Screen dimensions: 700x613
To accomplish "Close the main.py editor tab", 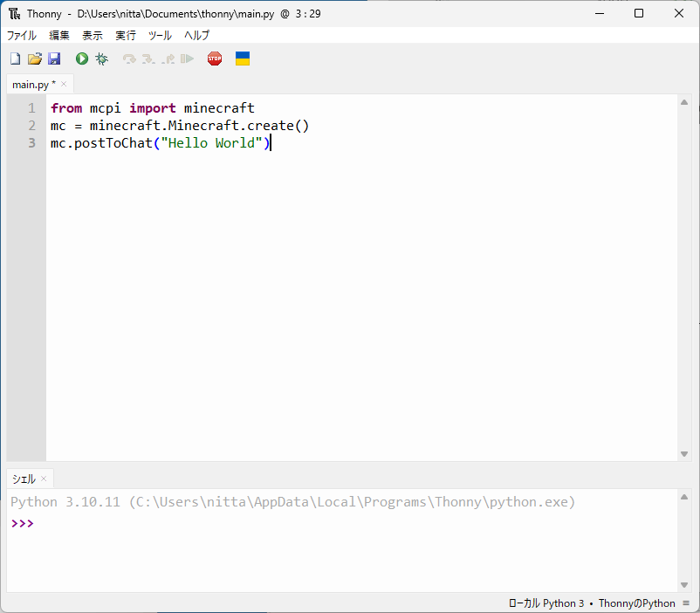I will point(64,85).
